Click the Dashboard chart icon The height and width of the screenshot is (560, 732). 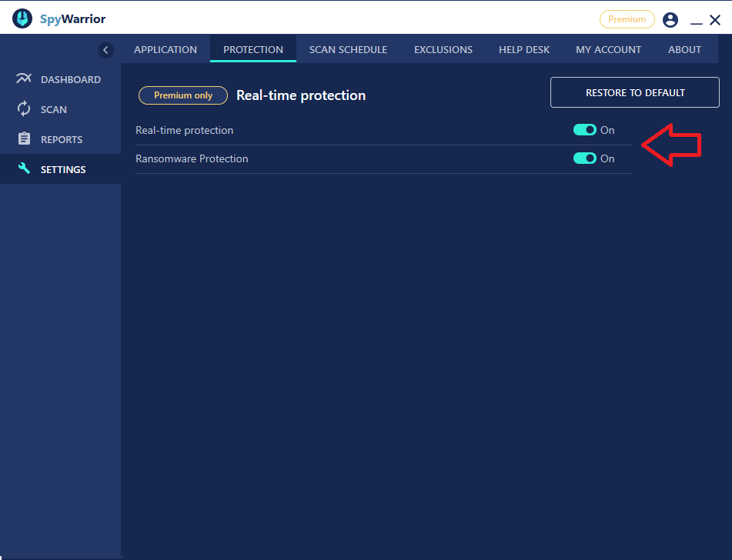[x=23, y=78]
